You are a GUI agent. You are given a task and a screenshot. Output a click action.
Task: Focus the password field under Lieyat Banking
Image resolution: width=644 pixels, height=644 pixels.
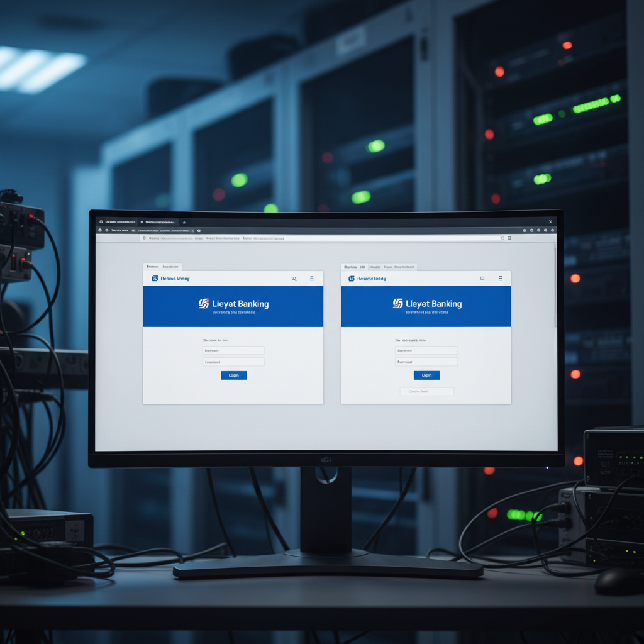pos(233,362)
